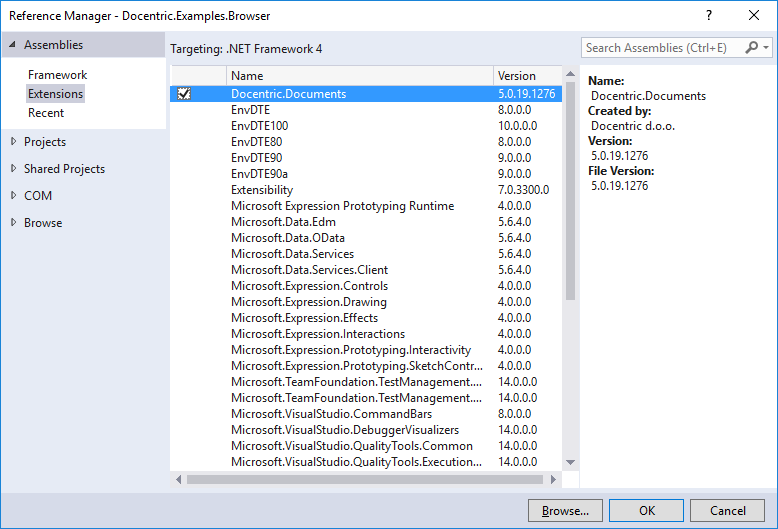The height and width of the screenshot is (529, 778).
Task: Click the horizontal scrollbar thumb
Action: tap(365, 479)
